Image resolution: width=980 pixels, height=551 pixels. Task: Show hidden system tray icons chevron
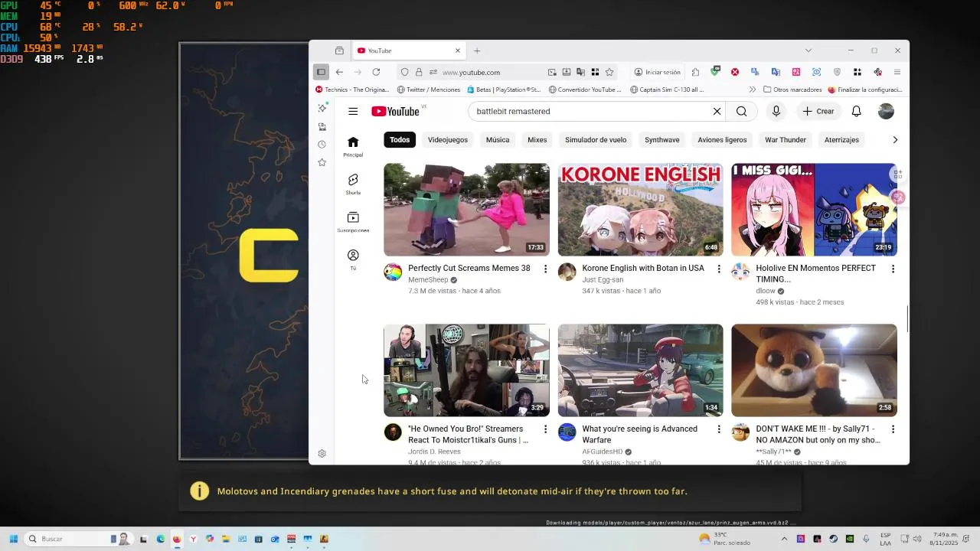coord(785,539)
